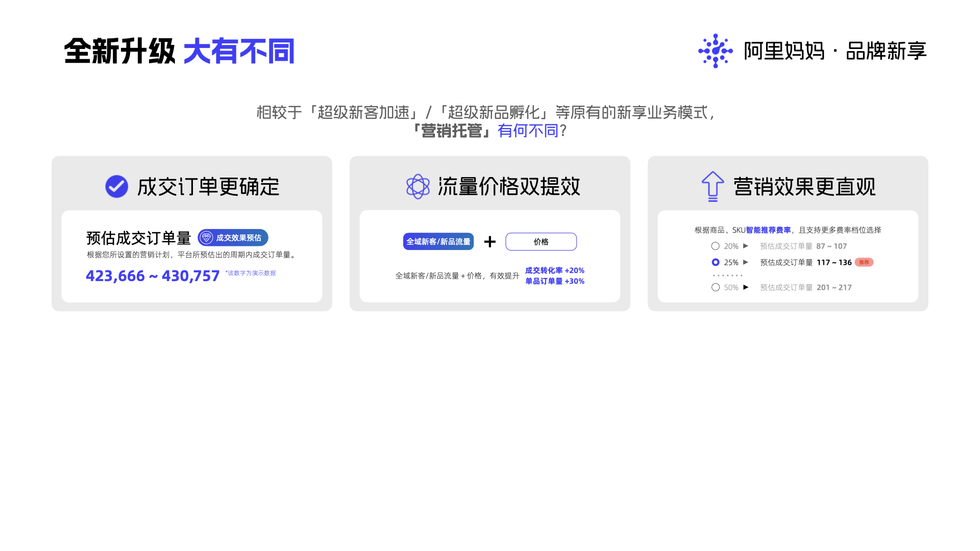Click the 预估成交订单量 label in first card
The image size is (980, 551).
[x=138, y=238]
